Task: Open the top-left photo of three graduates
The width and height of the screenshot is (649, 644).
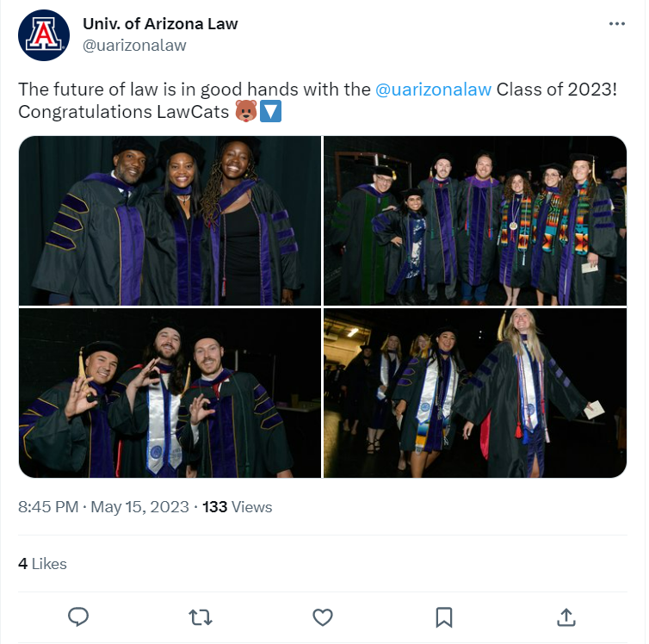Action: (x=170, y=220)
